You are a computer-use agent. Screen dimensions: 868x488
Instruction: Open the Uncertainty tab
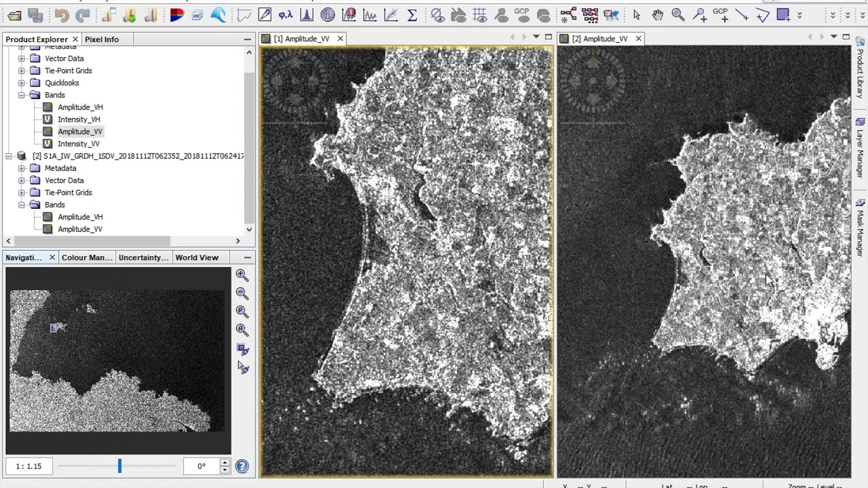point(143,258)
